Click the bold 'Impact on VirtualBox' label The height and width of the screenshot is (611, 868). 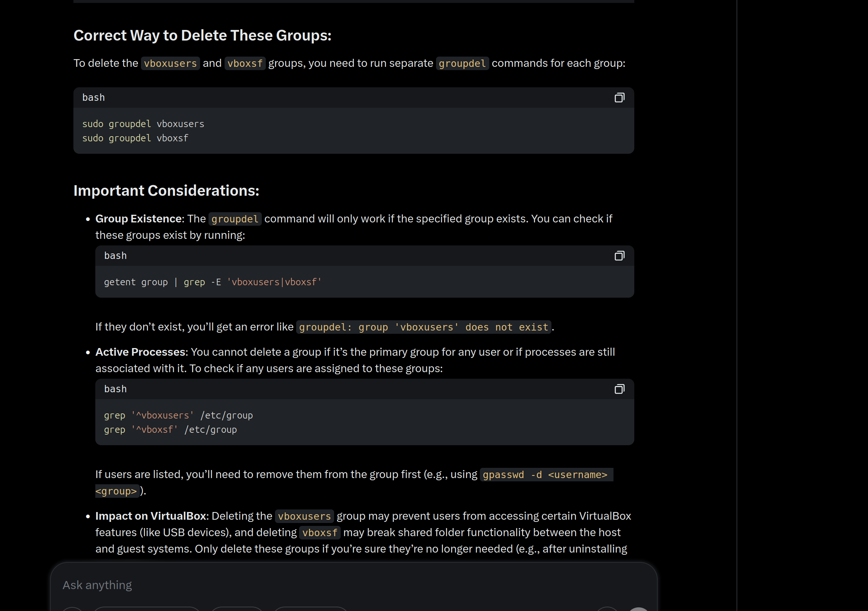pyautogui.click(x=150, y=516)
